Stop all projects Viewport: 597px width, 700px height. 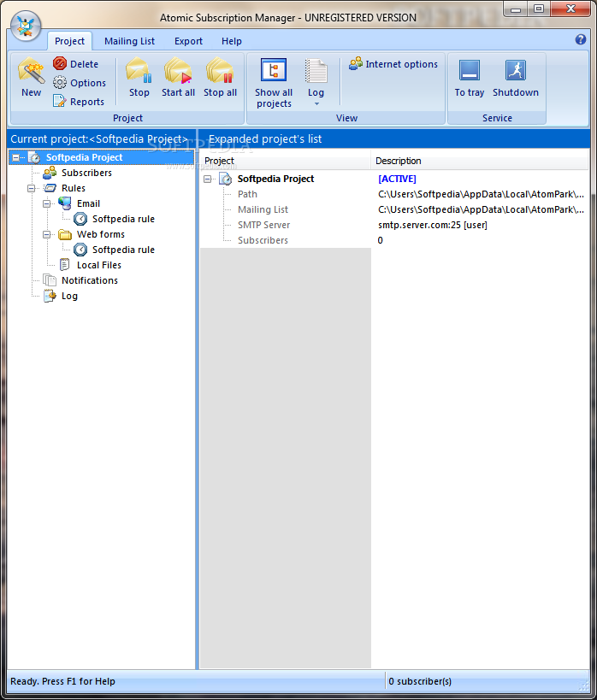pyautogui.click(x=220, y=78)
